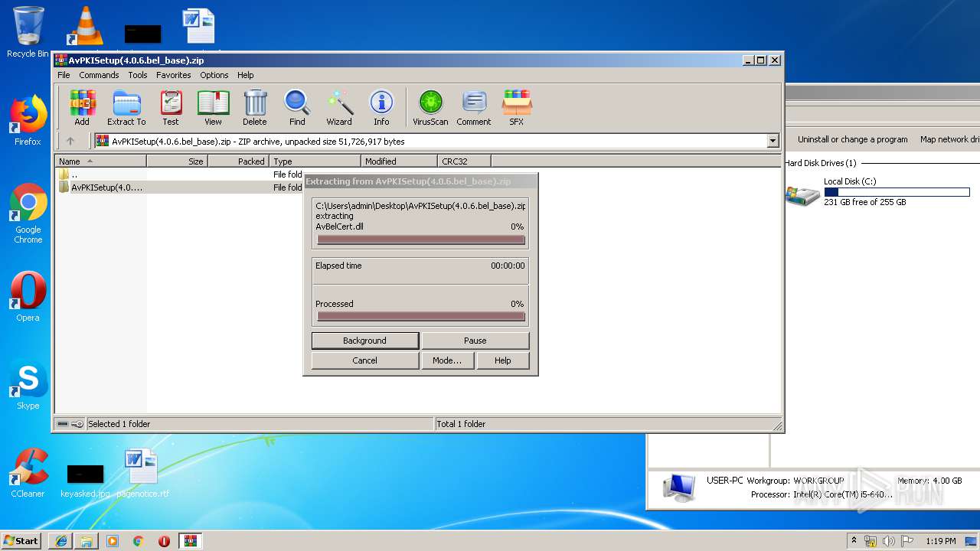Click the taskbar clock 1:19 PM
980x551 pixels.
coord(940,541)
